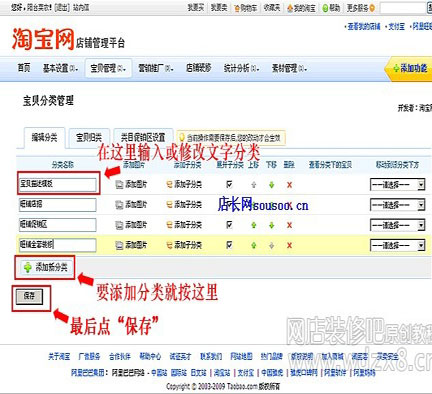Open 我的淘宝 in top bar
The width and height of the screenshot is (432, 394).
click(301, 8)
